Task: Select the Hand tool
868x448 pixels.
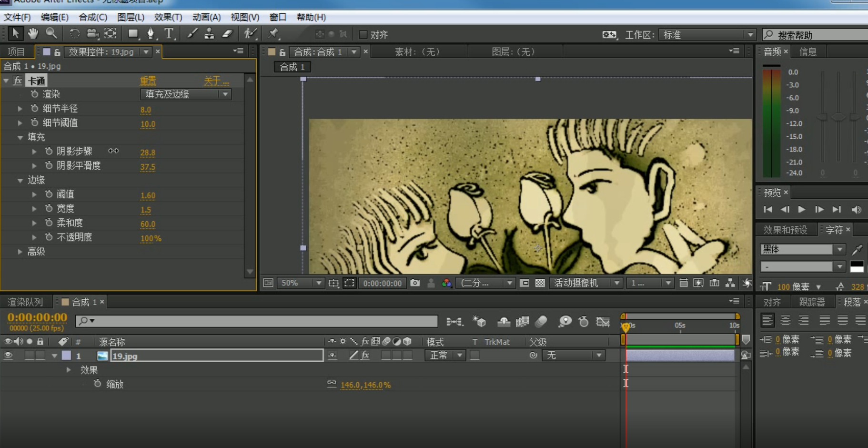Action: (33, 33)
